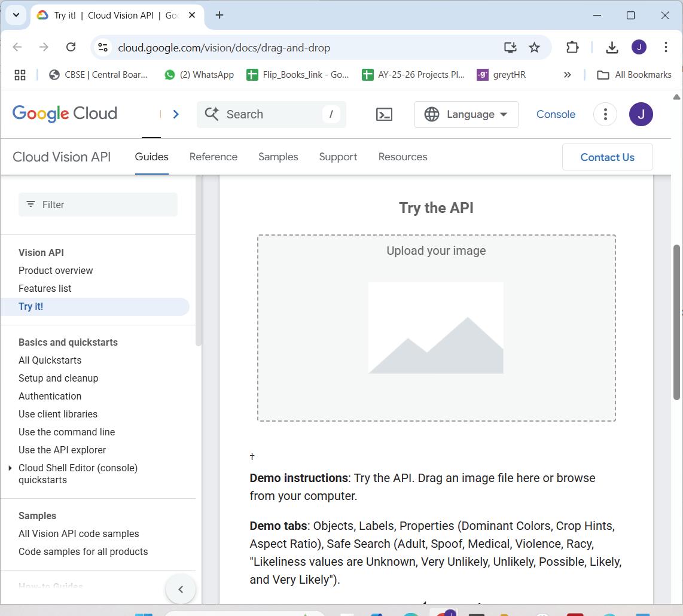
Task: Click the sidebar scrollbar
Action: click(199, 261)
